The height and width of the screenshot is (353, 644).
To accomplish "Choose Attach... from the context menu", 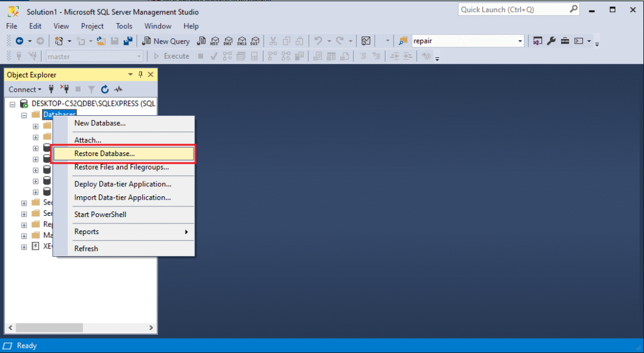I will [124, 140].
